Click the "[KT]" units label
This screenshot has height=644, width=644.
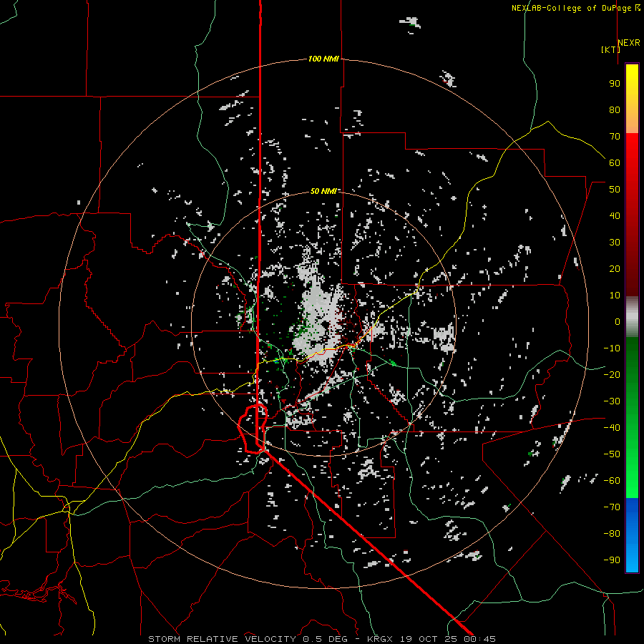(x=610, y=49)
